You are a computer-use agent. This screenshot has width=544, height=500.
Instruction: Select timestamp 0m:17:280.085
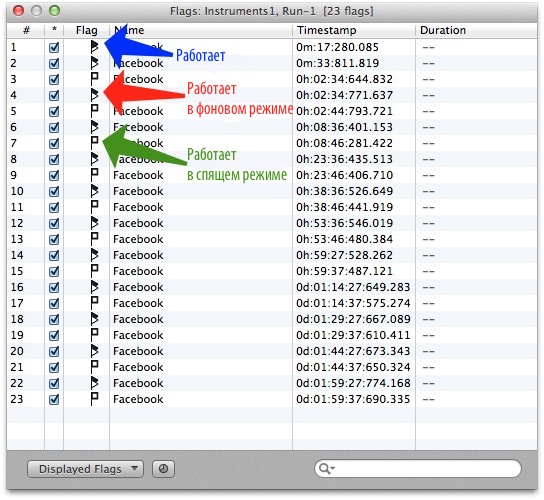point(337,47)
